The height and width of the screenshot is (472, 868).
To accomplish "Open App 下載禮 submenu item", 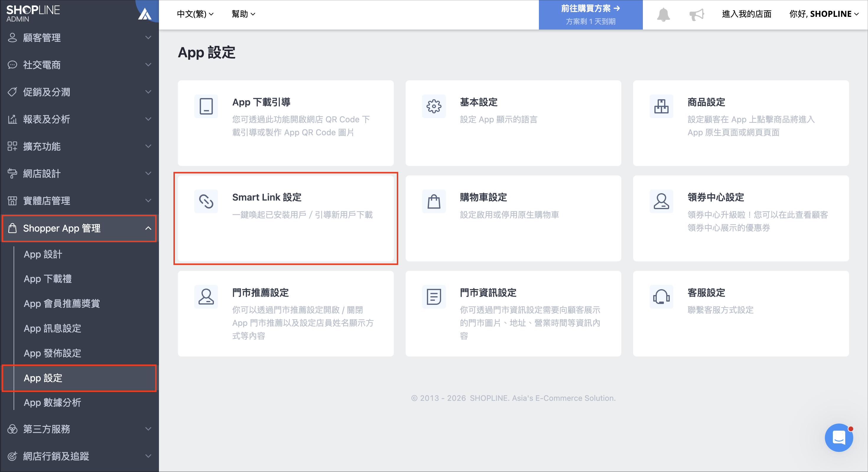I will click(48, 279).
